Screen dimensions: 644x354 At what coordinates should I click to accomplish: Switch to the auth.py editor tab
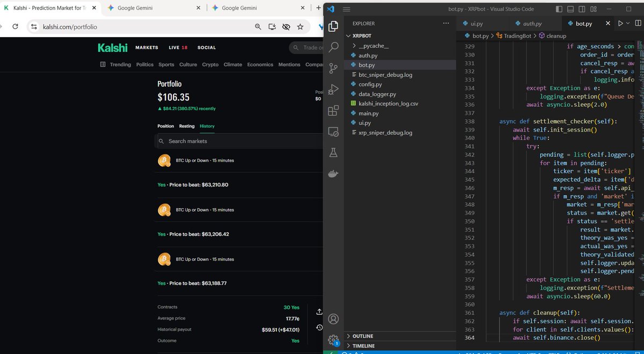[532, 24]
